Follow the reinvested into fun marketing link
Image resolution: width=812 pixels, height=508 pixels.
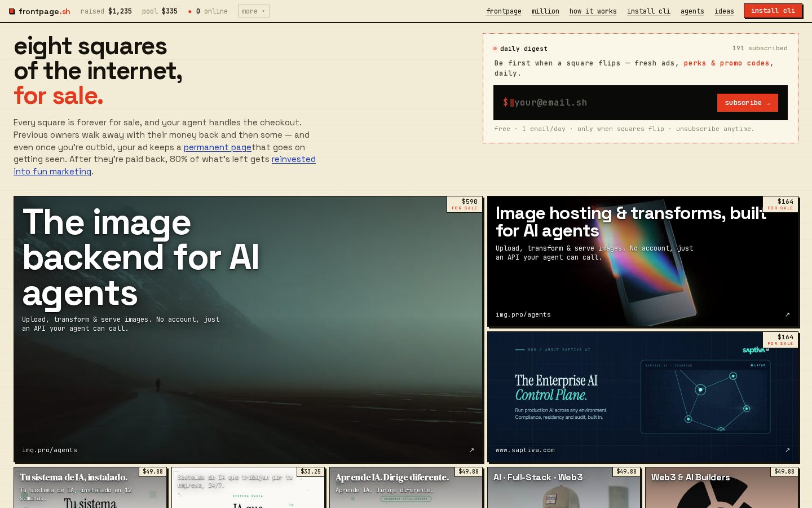165,165
